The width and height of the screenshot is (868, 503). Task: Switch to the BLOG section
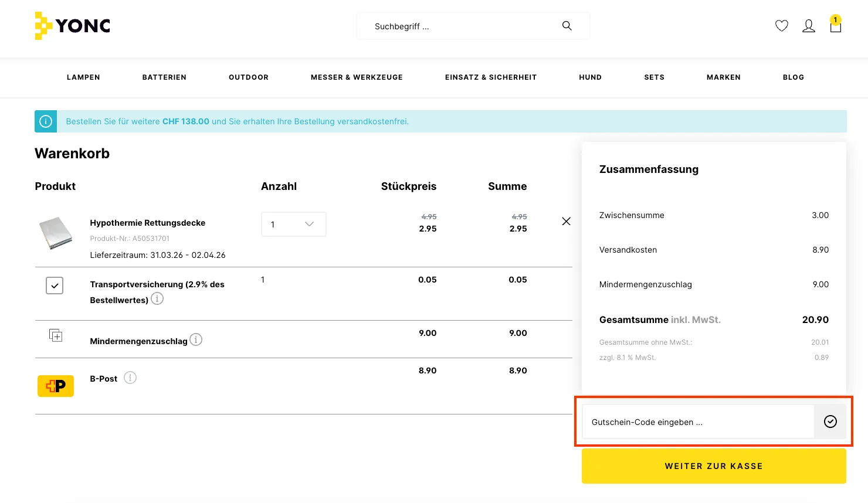point(793,77)
